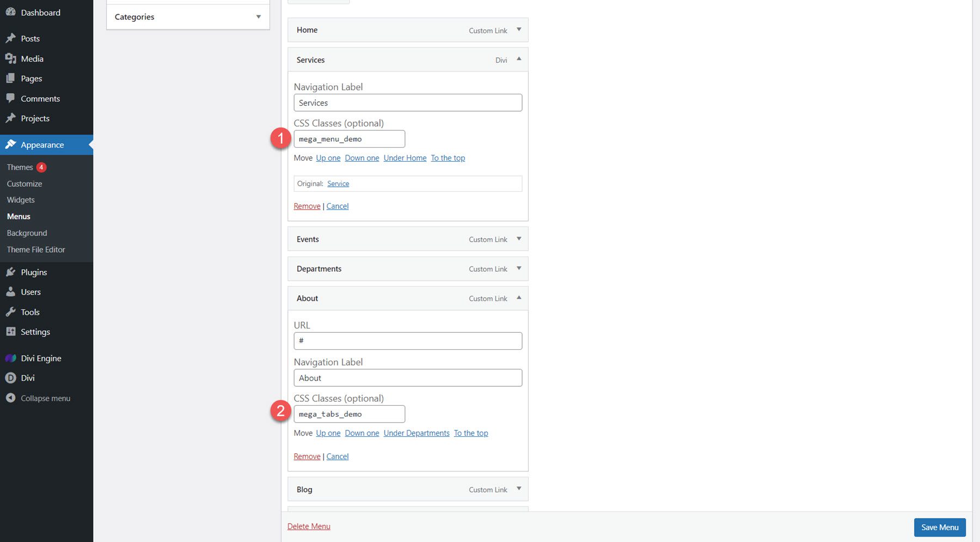Click the Pages icon

tap(11, 78)
